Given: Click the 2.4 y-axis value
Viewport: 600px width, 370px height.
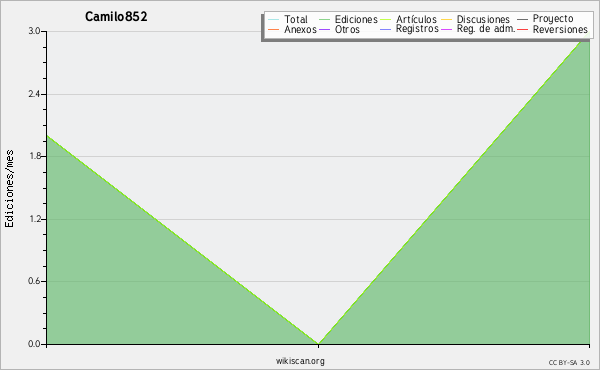Looking at the screenshot, I should tap(34, 94).
